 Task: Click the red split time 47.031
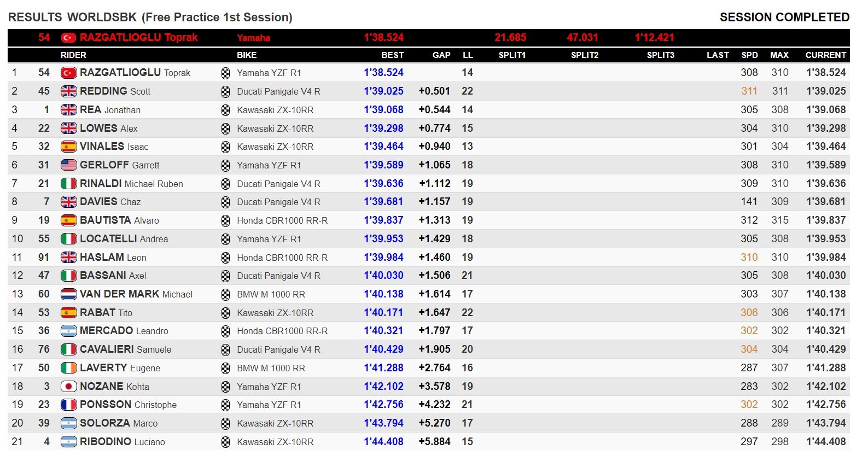pyautogui.click(x=582, y=38)
